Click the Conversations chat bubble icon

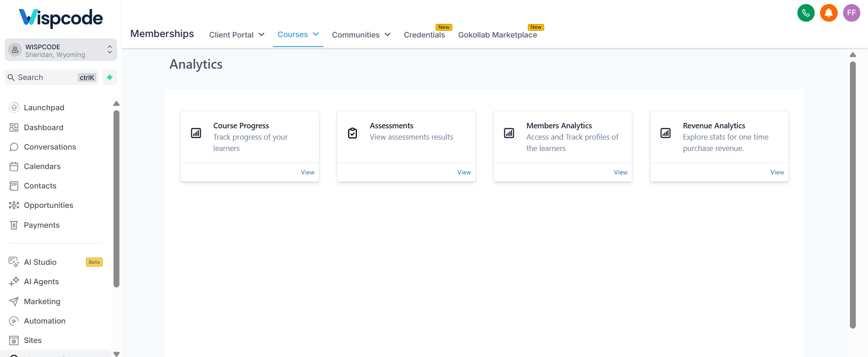14,147
